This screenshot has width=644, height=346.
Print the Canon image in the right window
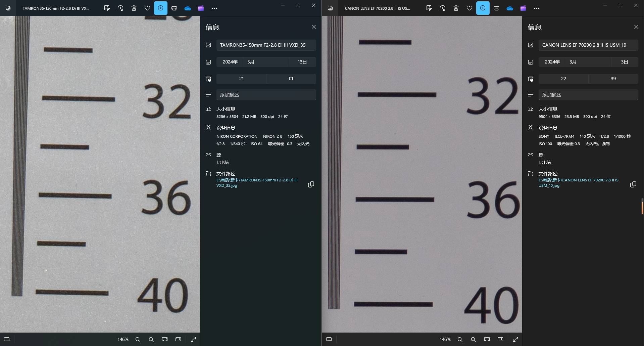tap(496, 8)
